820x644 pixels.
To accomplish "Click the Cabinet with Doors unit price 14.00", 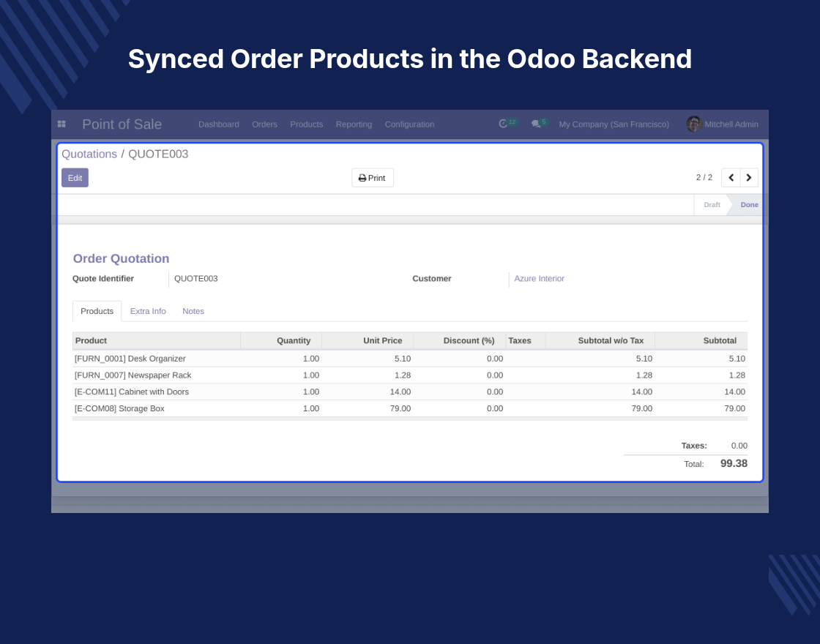I will [x=400, y=392].
